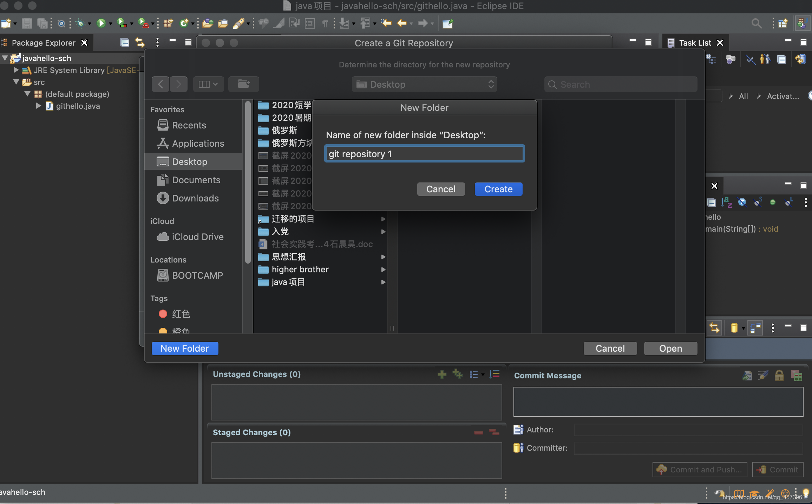This screenshot has width=812, height=504.
Task: Select the Desktop location in sidebar
Action: (189, 161)
